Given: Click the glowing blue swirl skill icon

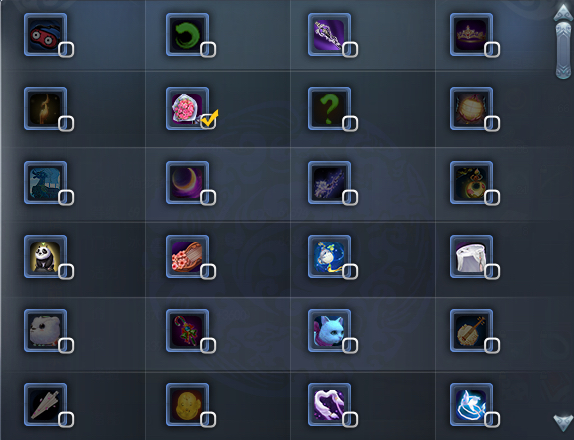Looking at the screenshot, I should click(472, 404).
